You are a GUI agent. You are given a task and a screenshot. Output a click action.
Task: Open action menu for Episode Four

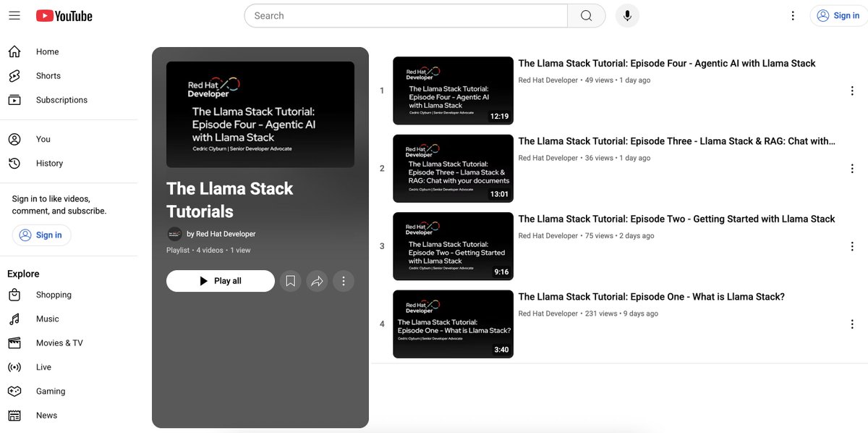point(852,91)
